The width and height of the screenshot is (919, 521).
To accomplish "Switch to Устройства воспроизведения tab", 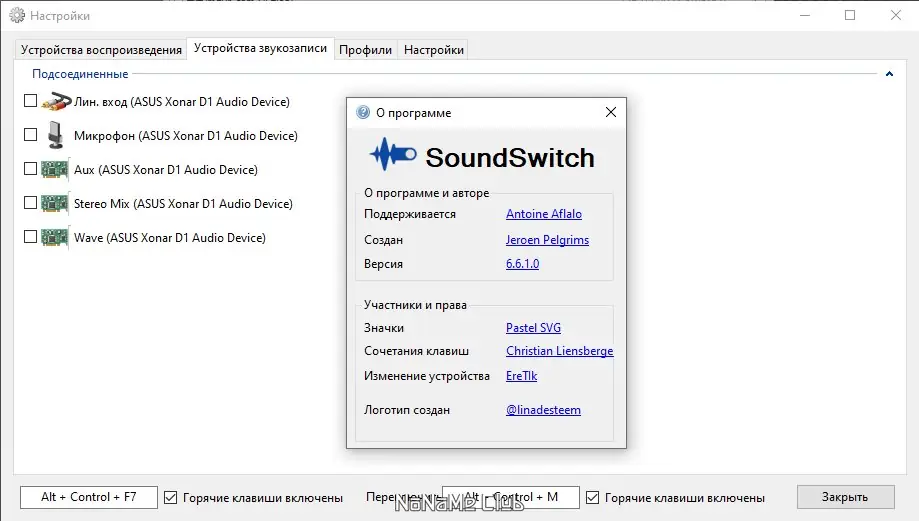I will tap(101, 50).
